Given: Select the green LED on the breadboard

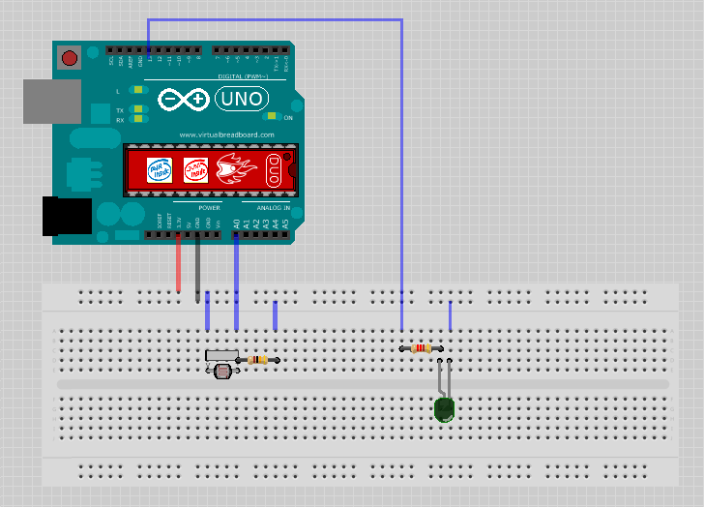Looking at the screenshot, I should click(444, 409).
